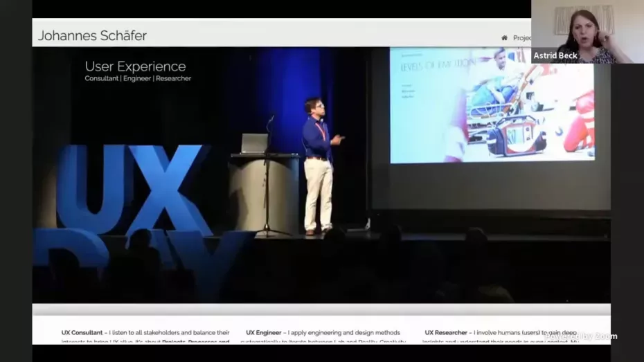644x362 pixels.
Task: Open the Projects menu item
Action: 521,38
